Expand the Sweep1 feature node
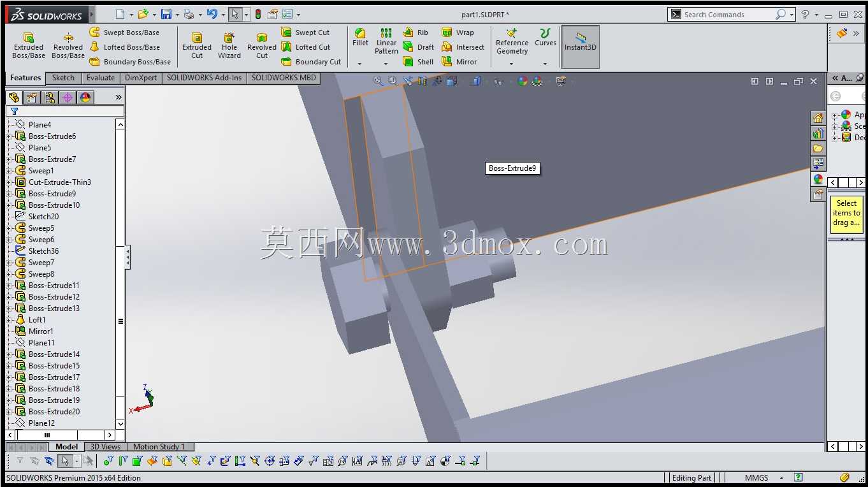Image resolution: width=868 pixels, height=487 pixels. [x=9, y=171]
